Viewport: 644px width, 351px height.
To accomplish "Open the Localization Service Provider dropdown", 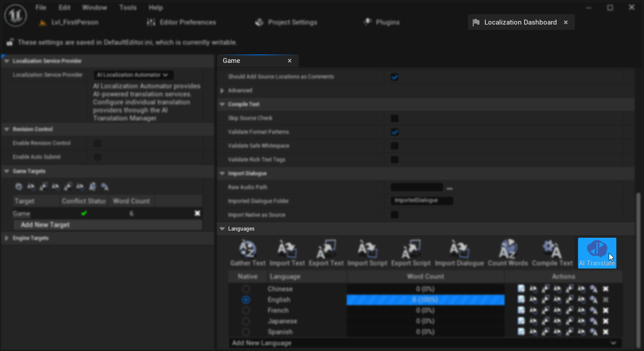I will pos(133,75).
